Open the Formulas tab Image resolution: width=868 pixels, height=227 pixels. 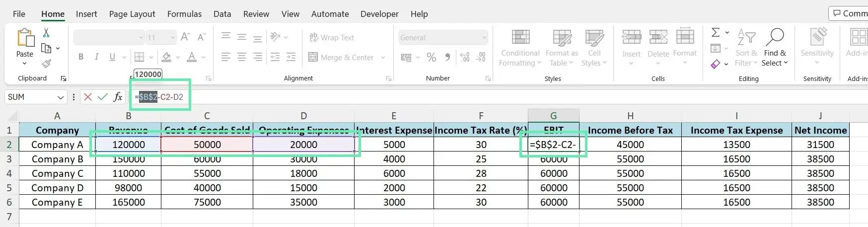click(184, 14)
